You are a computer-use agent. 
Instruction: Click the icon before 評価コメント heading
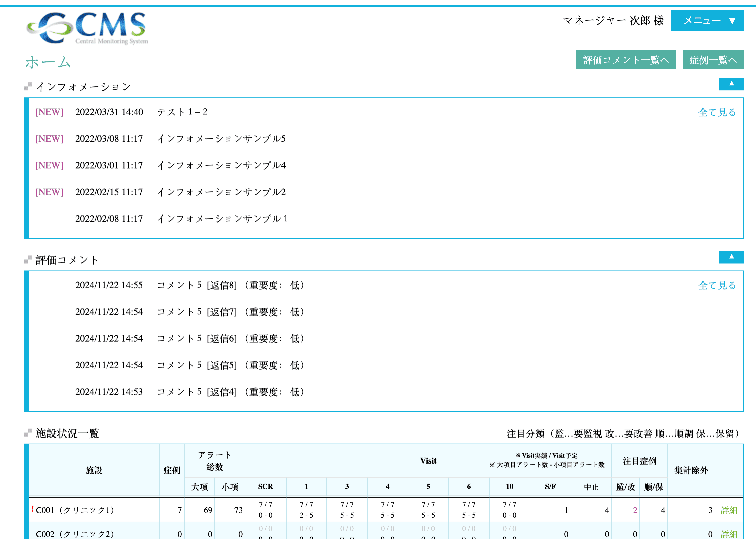(x=27, y=260)
